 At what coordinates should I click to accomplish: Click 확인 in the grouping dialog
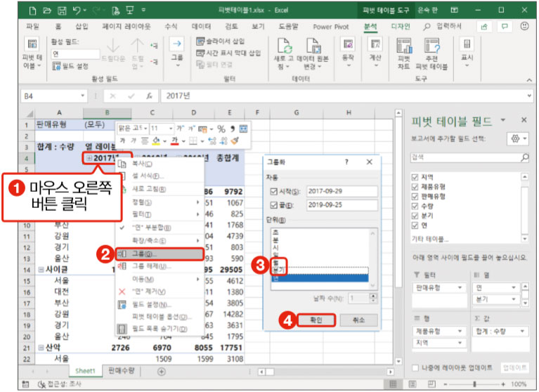(x=316, y=320)
